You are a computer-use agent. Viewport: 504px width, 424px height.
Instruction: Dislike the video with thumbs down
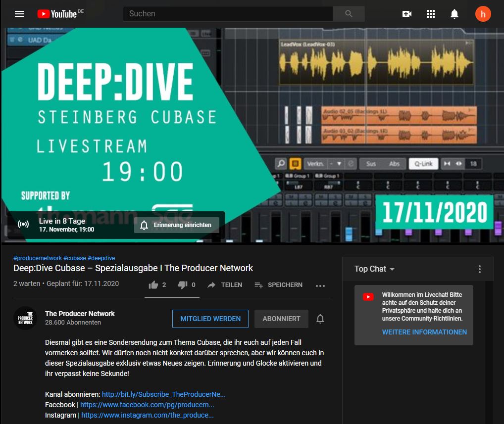pyautogui.click(x=183, y=284)
